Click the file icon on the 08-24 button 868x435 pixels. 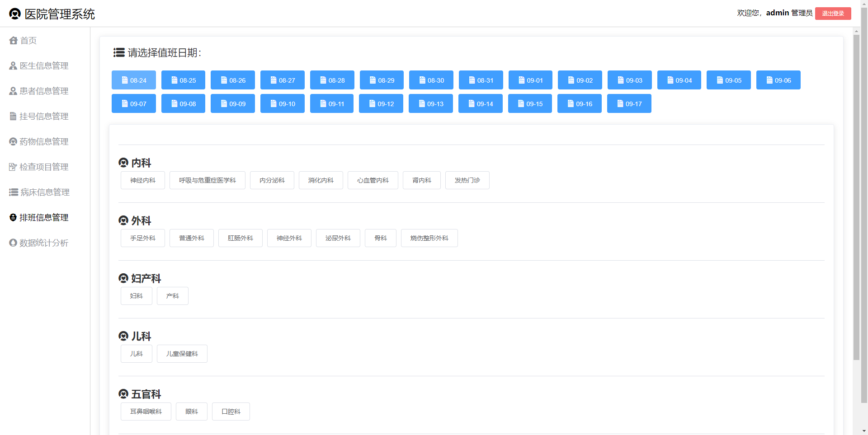click(125, 80)
